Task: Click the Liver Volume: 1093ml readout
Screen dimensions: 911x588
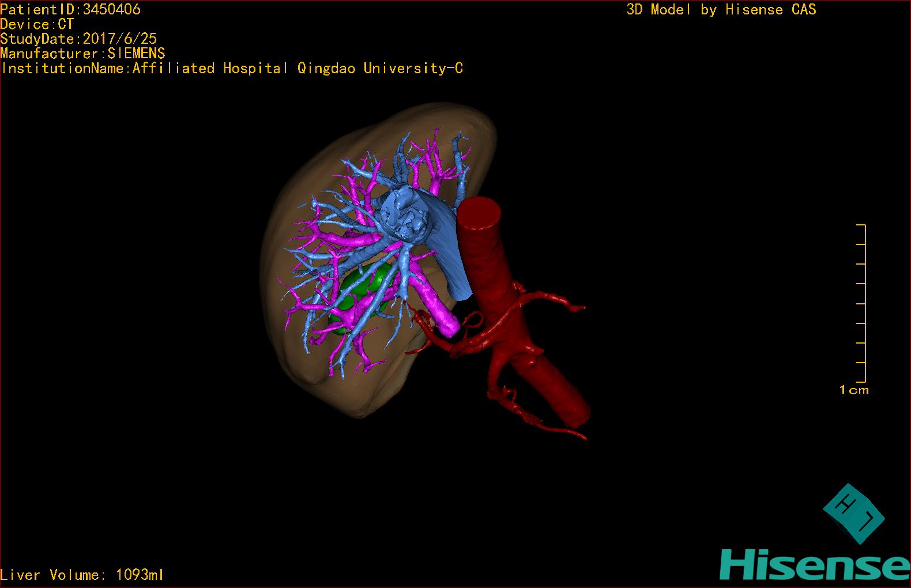Action: click(82, 575)
